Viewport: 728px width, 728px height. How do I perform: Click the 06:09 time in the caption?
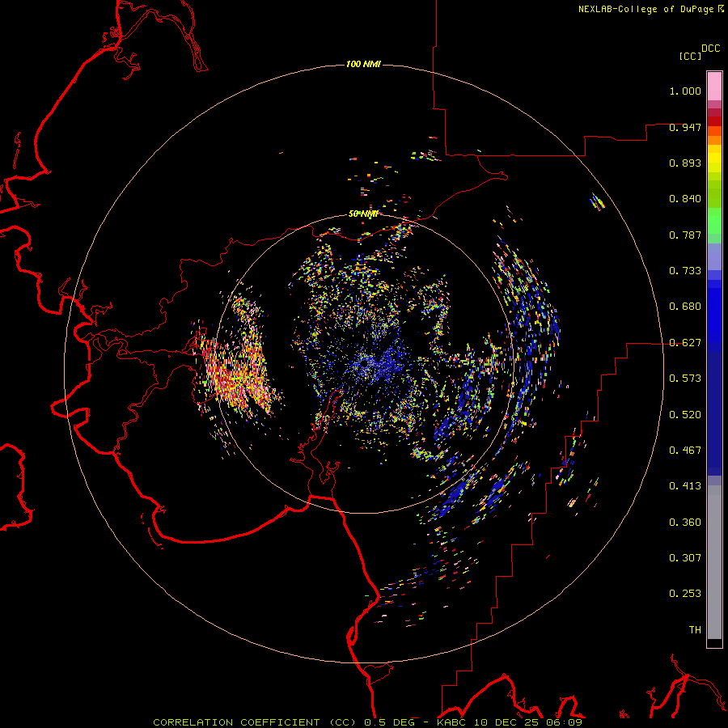point(562,722)
